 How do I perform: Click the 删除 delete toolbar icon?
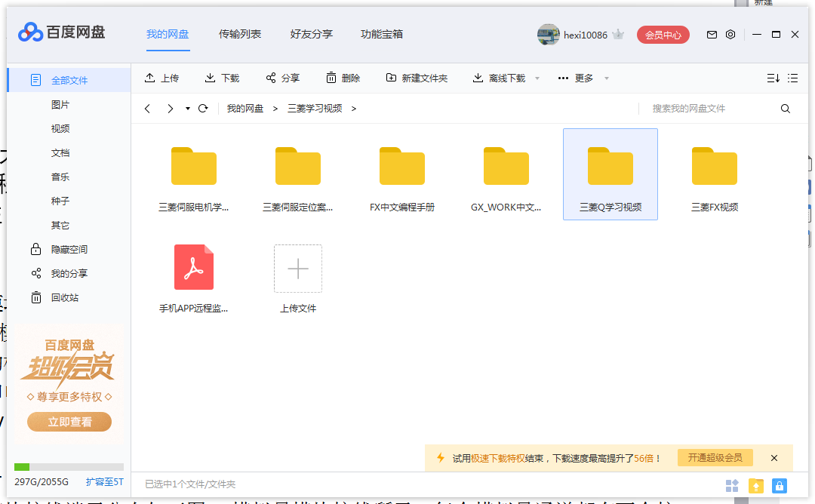pyautogui.click(x=343, y=77)
